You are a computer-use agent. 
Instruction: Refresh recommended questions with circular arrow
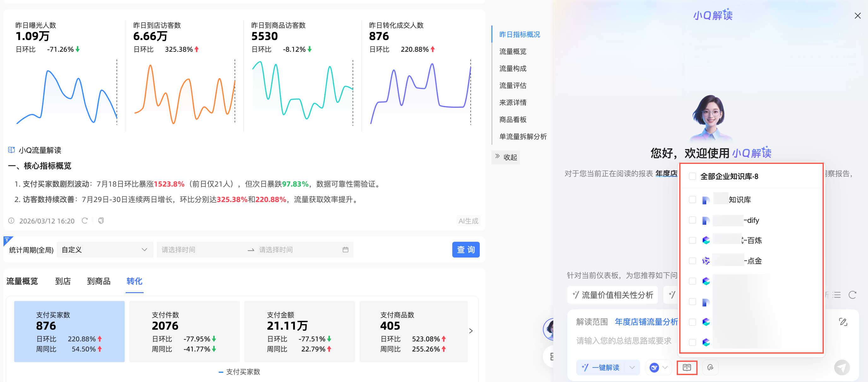852,295
